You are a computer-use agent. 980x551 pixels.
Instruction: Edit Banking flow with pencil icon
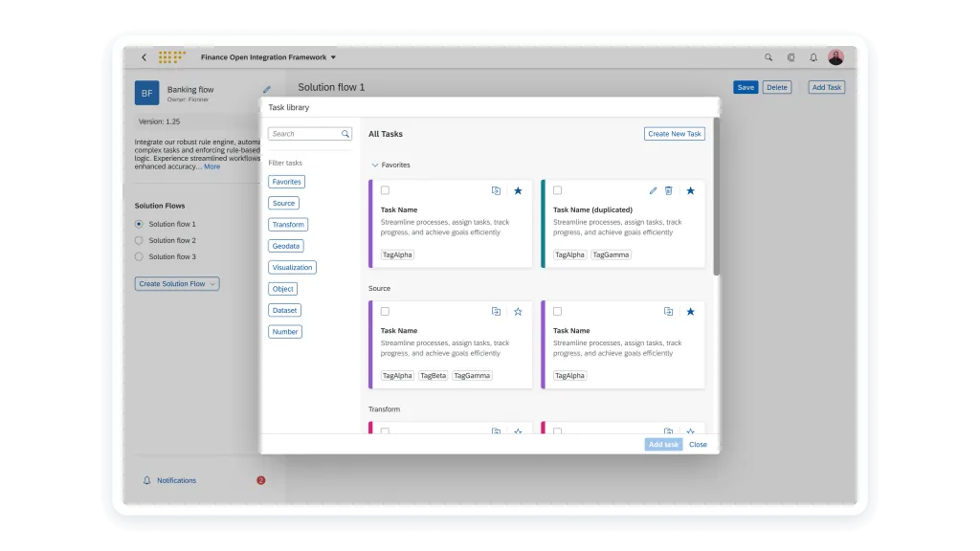(x=267, y=89)
